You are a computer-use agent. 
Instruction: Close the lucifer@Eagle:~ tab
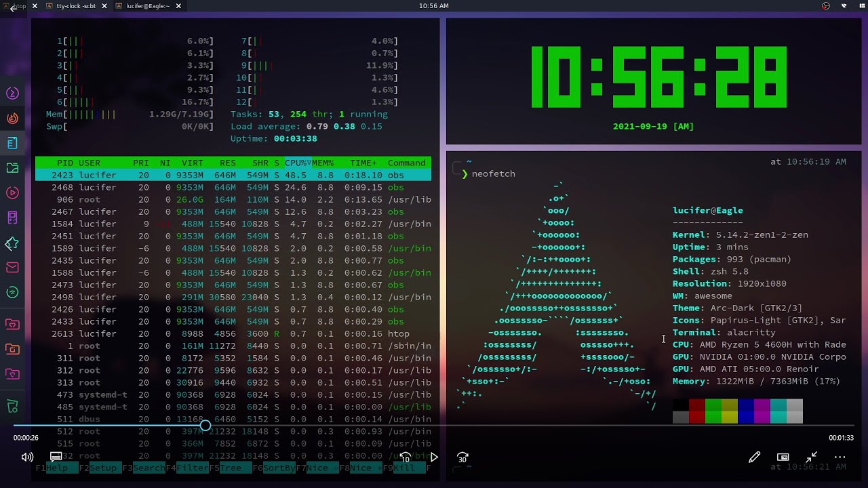(x=178, y=6)
